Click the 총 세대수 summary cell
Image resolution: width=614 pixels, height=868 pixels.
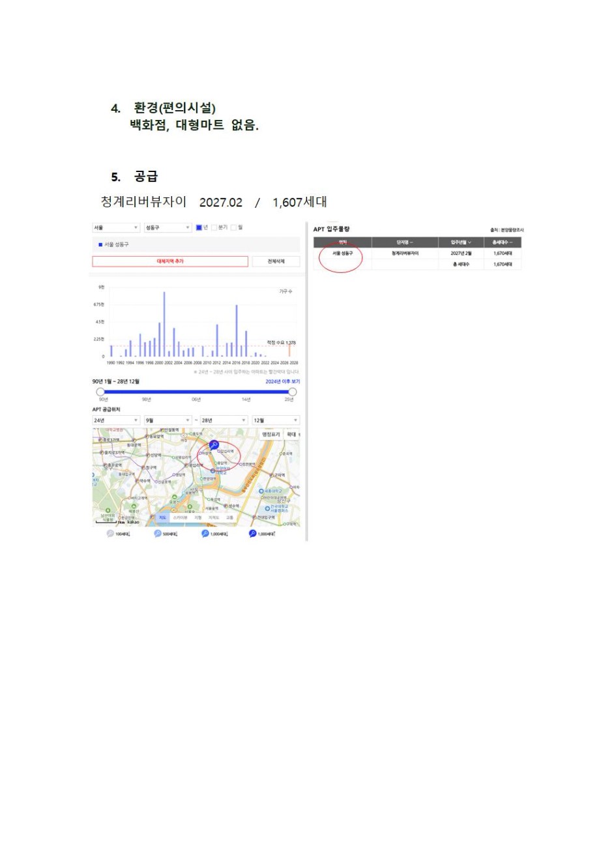click(x=461, y=265)
